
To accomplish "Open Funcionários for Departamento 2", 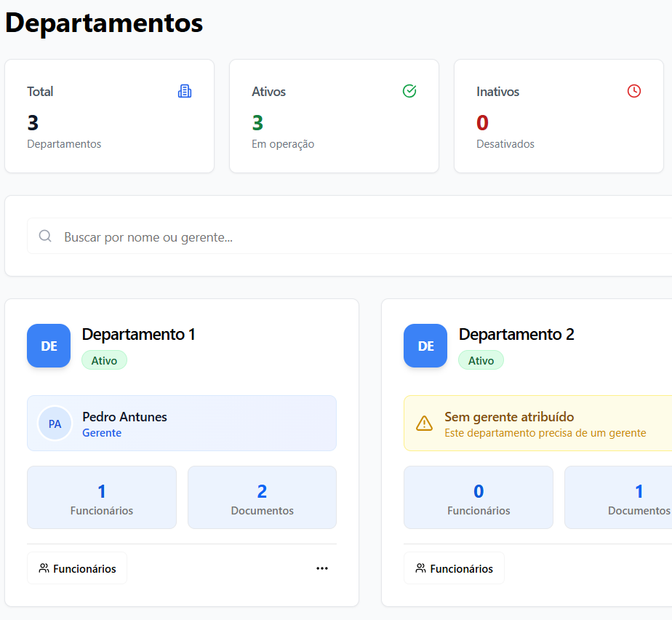I will tap(454, 568).
